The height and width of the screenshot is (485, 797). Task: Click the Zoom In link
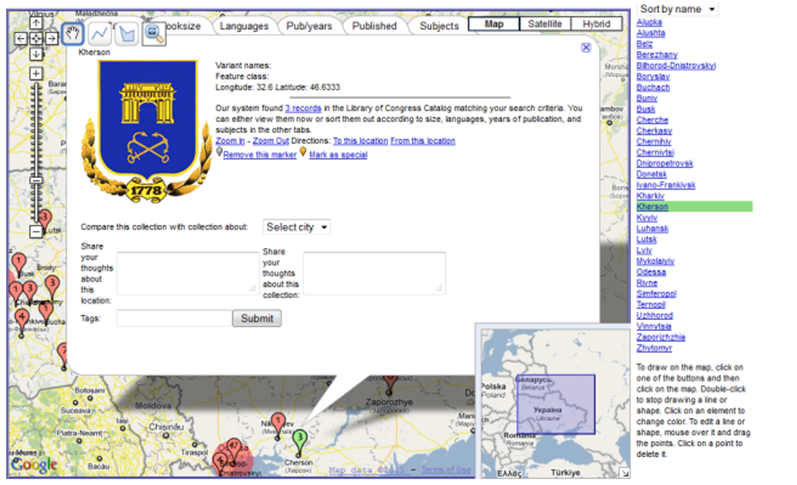pos(230,141)
